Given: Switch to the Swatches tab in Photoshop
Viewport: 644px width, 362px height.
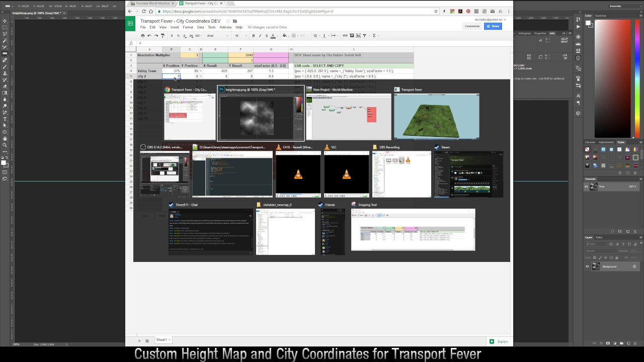Looking at the screenshot, I should (601, 16).
